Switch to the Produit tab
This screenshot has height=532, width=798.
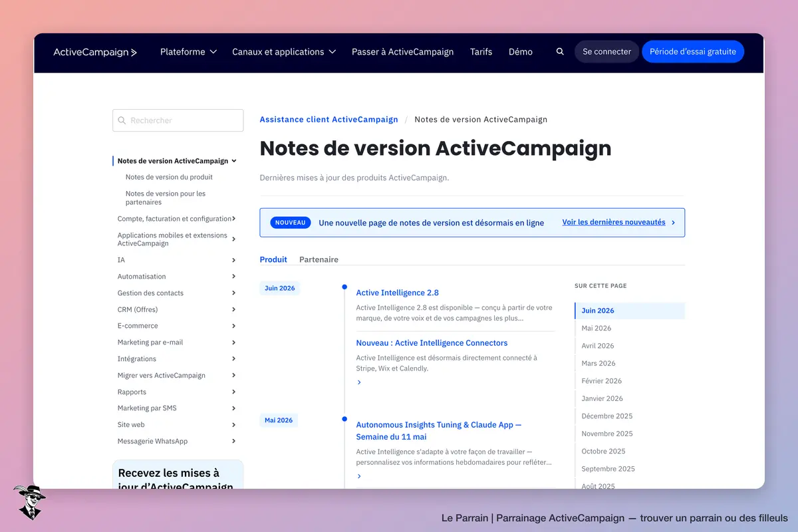[x=273, y=259]
